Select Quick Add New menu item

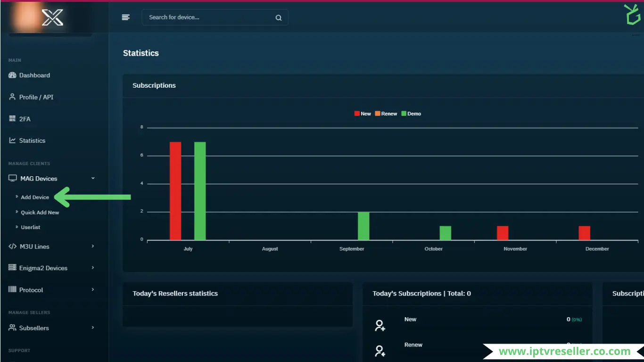40,213
